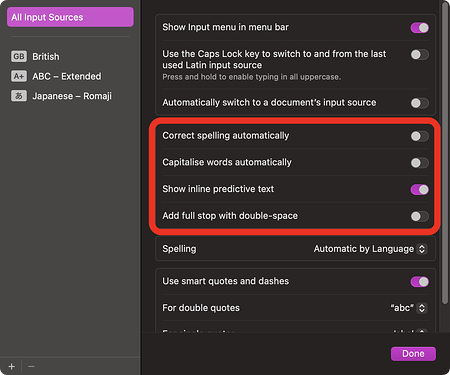Add an input source with plus icon
Viewport: 450px width, 375px height.
click(12, 366)
